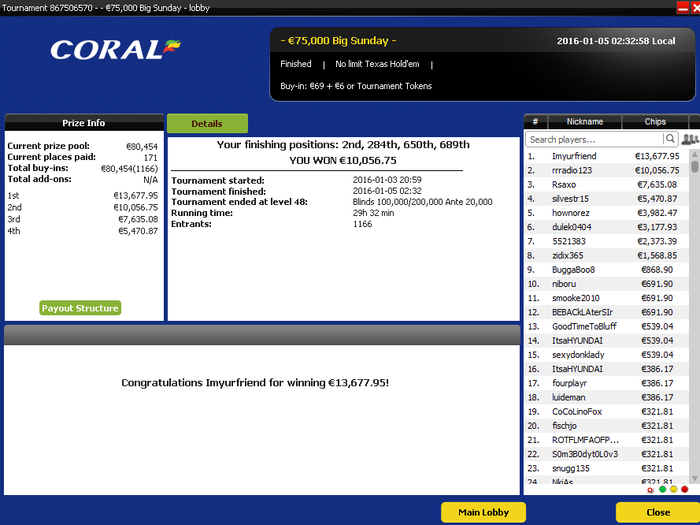Click the yellow Close button
This screenshot has height=525, width=700.
pyautogui.click(x=658, y=512)
